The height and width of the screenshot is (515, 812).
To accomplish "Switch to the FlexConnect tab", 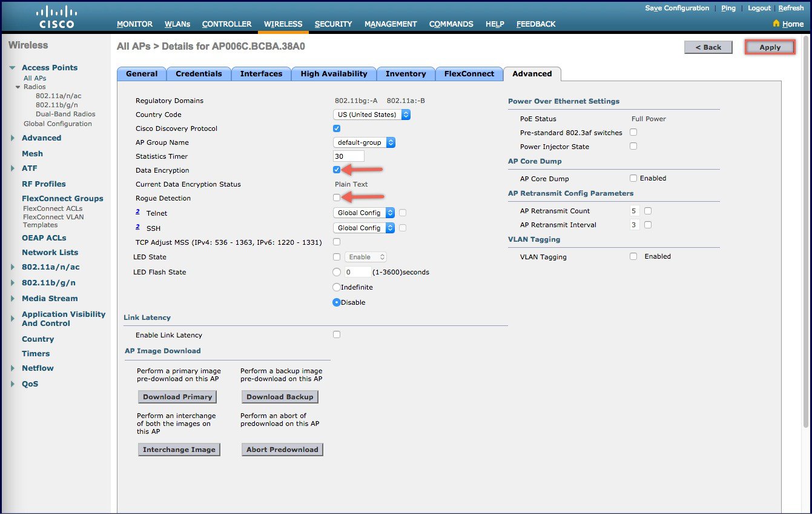I will 469,74.
